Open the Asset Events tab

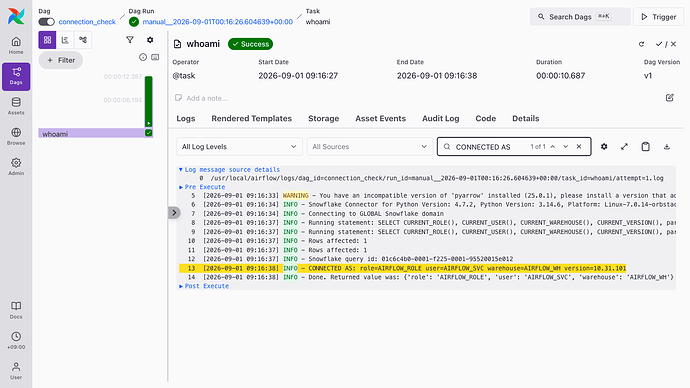[381, 118]
